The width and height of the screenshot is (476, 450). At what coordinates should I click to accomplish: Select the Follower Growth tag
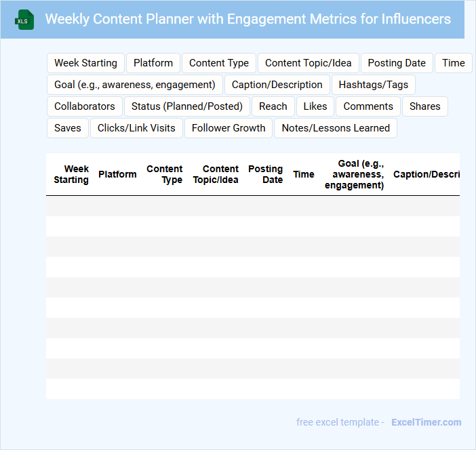click(x=229, y=128)
